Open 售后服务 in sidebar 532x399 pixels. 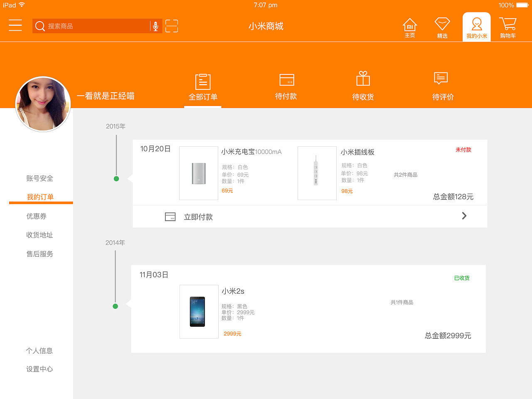[40, 254]
